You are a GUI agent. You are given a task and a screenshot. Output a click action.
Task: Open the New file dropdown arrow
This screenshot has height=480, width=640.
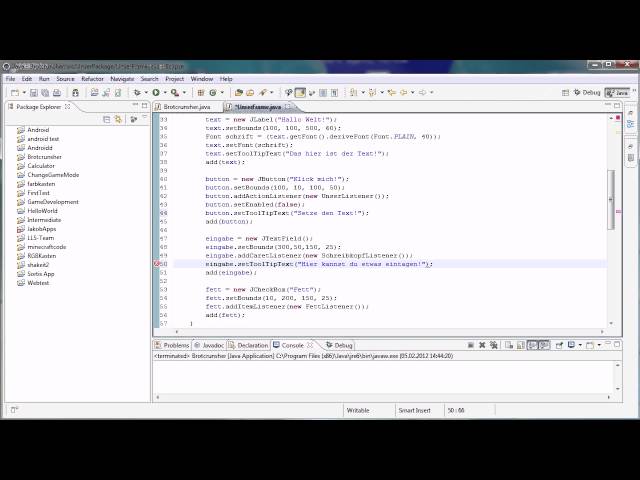[24, 93]
